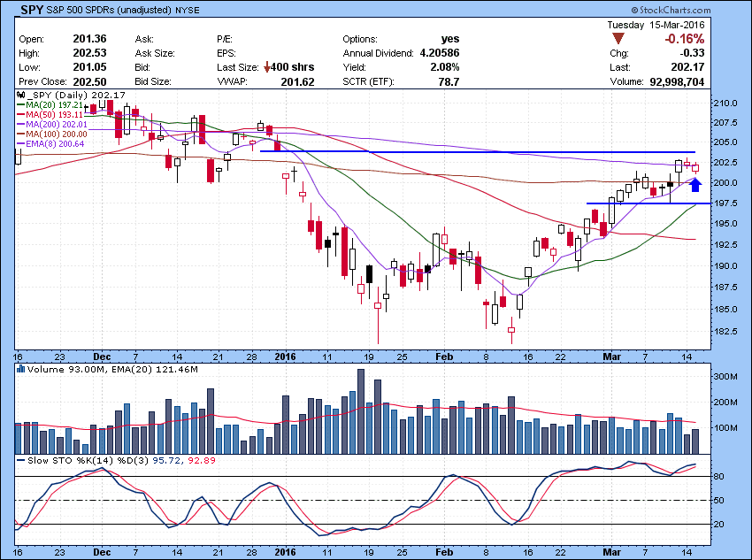Click the 197.5 price axis label

[x=725, y=203]
